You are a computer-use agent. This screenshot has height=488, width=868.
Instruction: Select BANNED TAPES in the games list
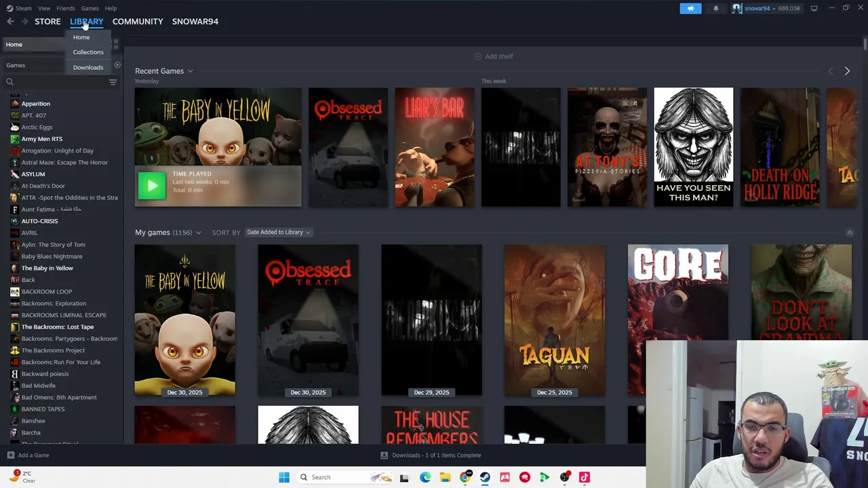43,409
